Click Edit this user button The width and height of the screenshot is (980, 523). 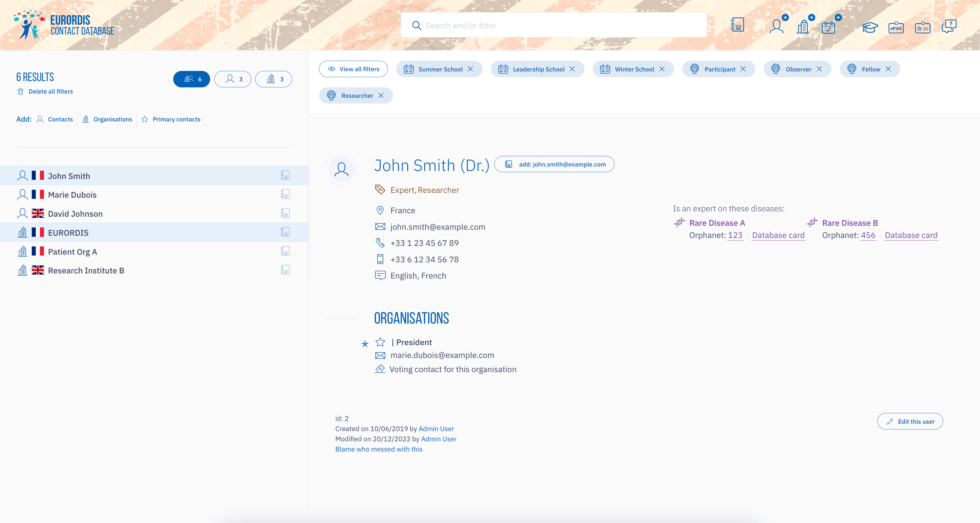coord(910,421)
